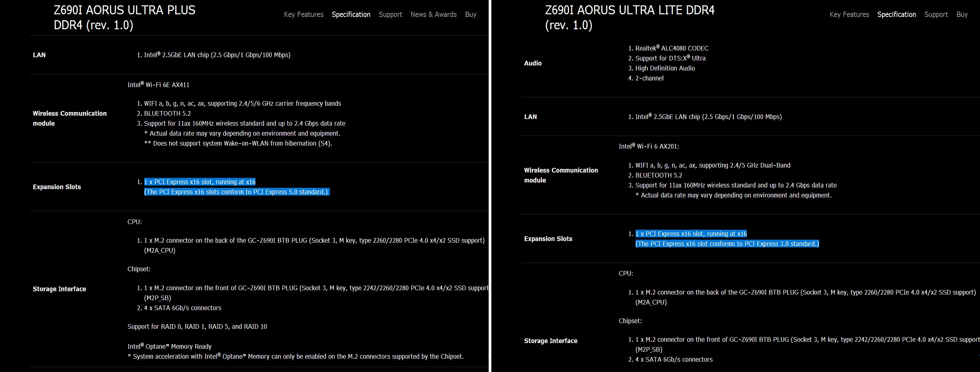Click Z690I AORUS ULTRA PLUS DDR4 title
This screenshot has width=980, height=372.
124,18
